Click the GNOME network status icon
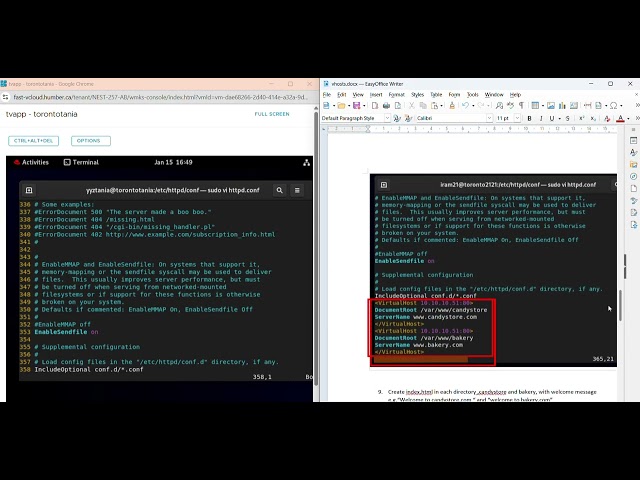 pos(307,162)
